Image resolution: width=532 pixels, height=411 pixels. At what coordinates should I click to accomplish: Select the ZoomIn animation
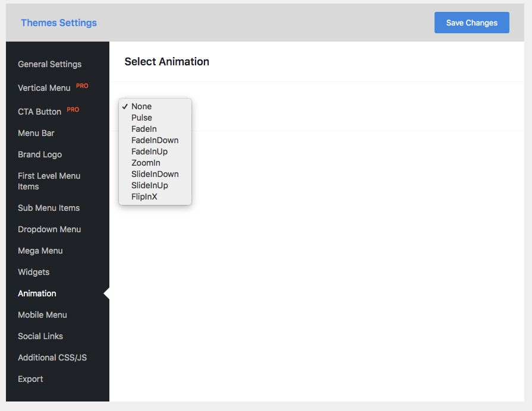point(146,163)
